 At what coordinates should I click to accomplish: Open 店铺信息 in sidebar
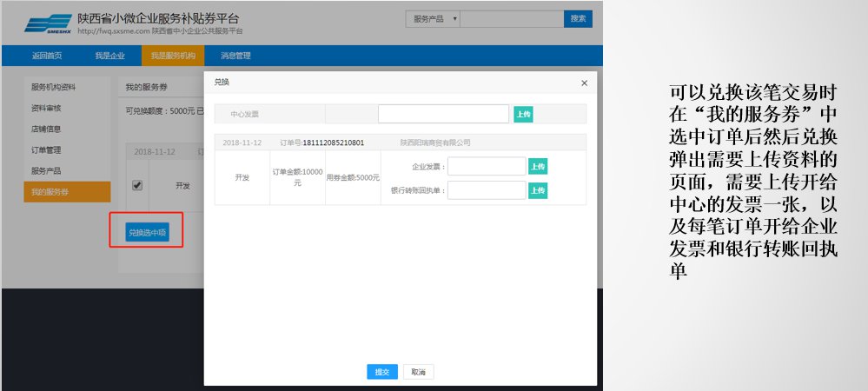tap(47, 129)
